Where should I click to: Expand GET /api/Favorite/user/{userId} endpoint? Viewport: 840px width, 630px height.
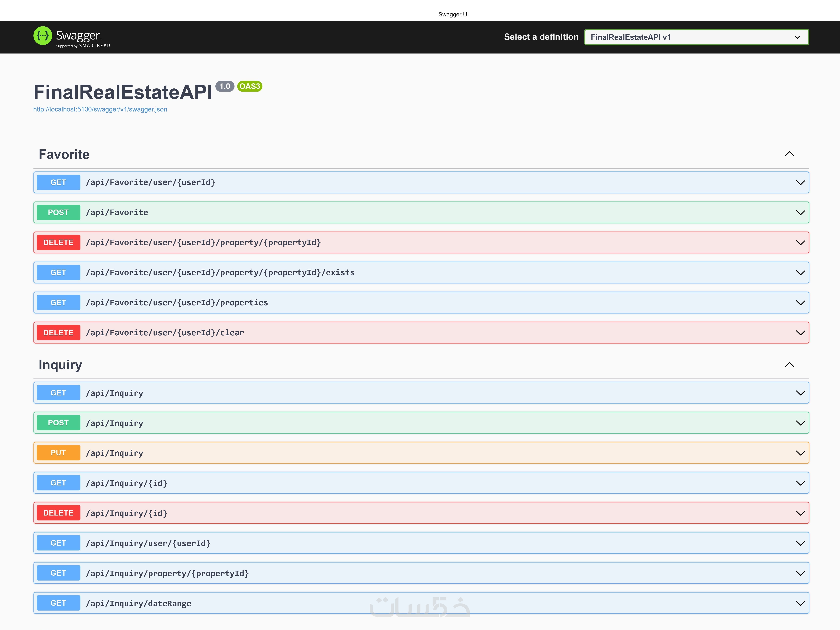tap(421, 183)
